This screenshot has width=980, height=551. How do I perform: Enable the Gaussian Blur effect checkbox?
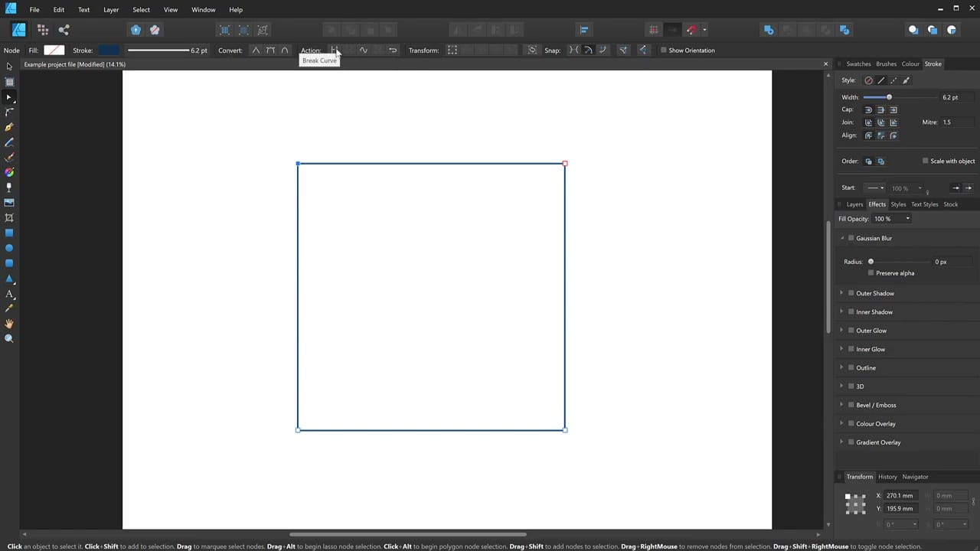point(851,238)
